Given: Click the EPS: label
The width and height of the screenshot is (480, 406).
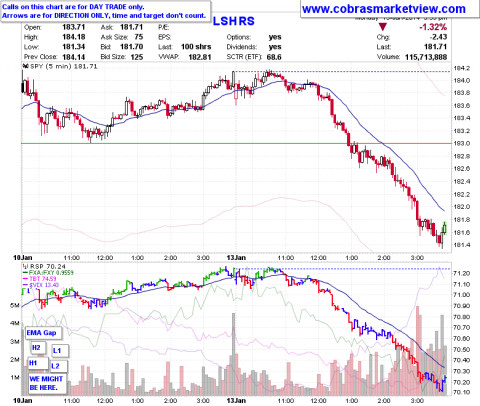Looking at the screenshot, I should click(x=164, y=37).
